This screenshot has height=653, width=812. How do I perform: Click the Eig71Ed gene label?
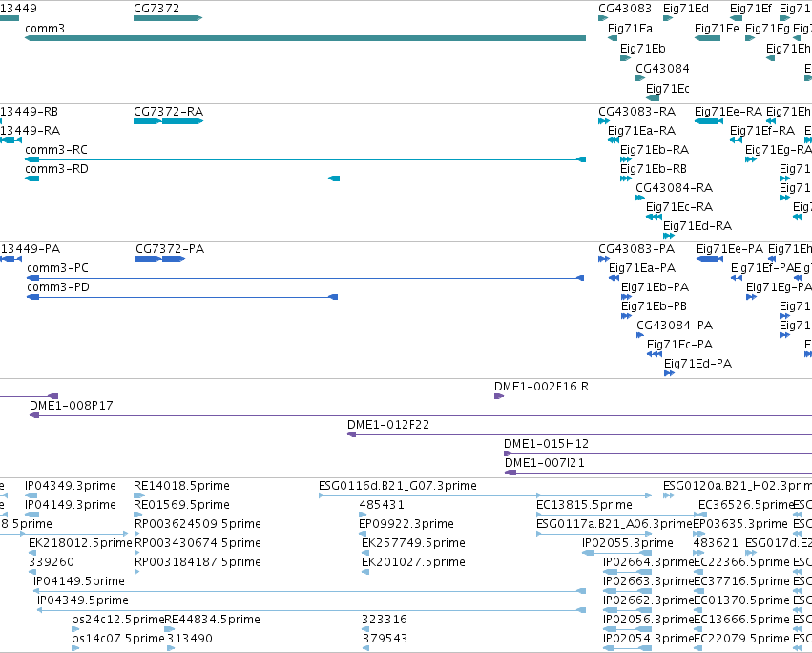[686, 9]
